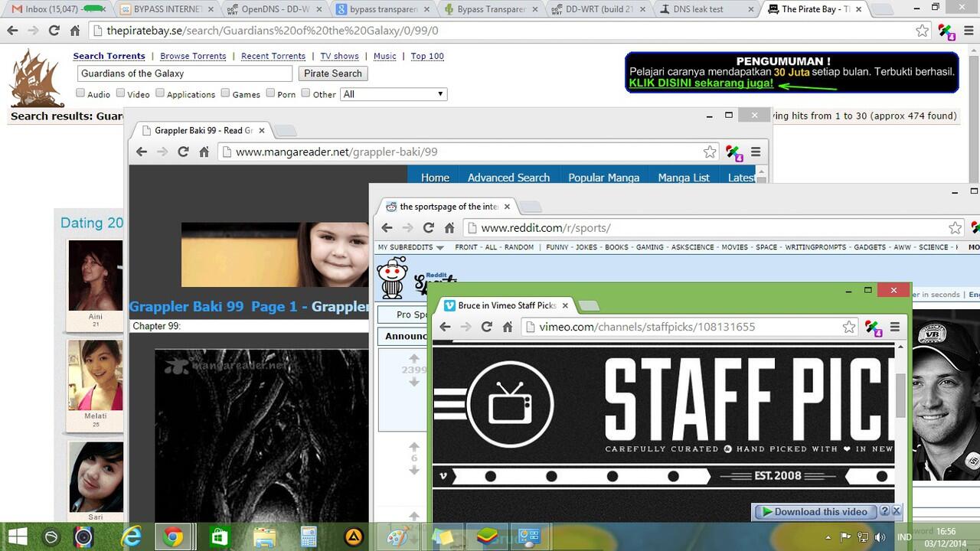The height and width of the screenshot is (551, 980).
Task: Check the Other filter checkbox
Action: [305, 93]
